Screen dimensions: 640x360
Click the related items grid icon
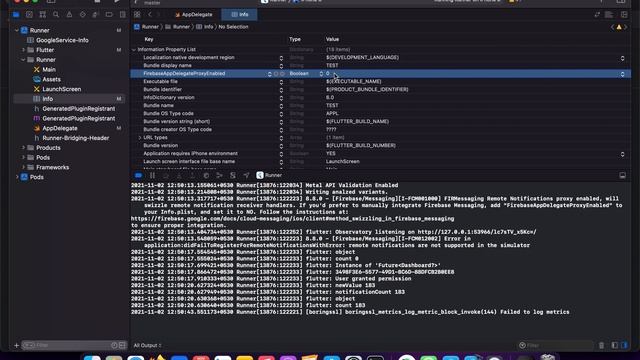137,15
